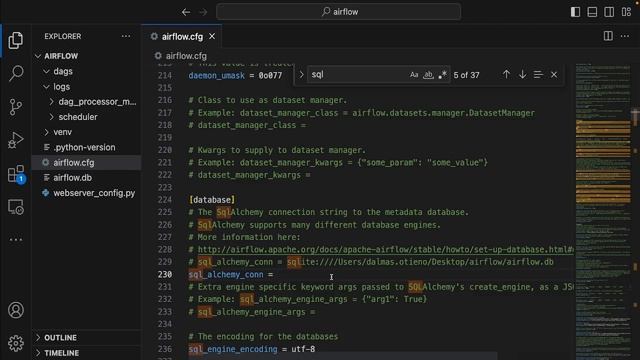The width and height of the screenshot is (640, 360).
Task: Open the Accounts menu icon
Action: (16, 310)
